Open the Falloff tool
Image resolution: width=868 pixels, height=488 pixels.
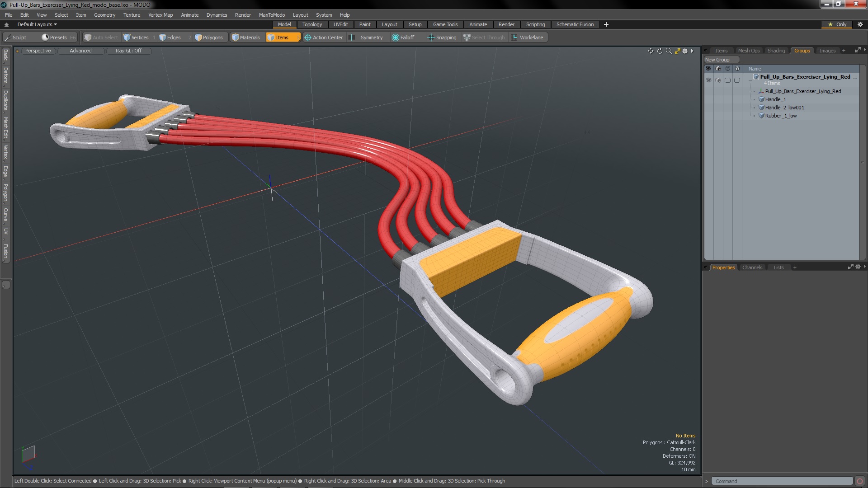[x=403, y=38]
